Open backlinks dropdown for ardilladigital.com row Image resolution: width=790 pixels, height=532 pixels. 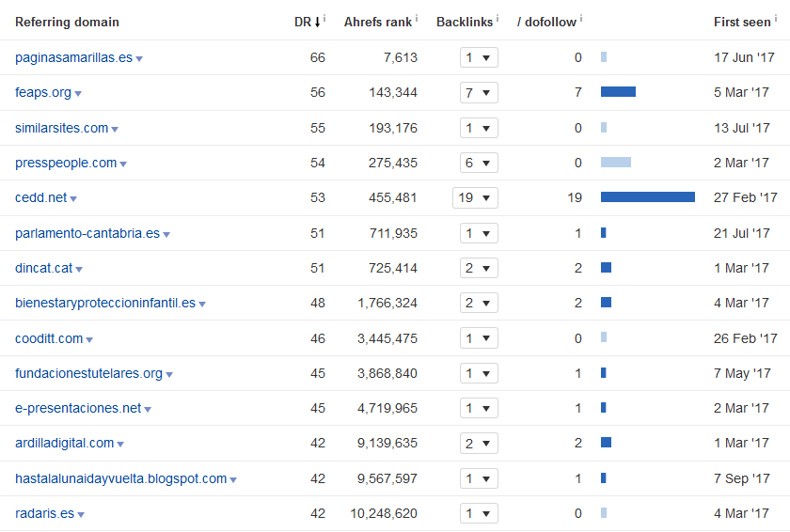click(x=479, y=443)
